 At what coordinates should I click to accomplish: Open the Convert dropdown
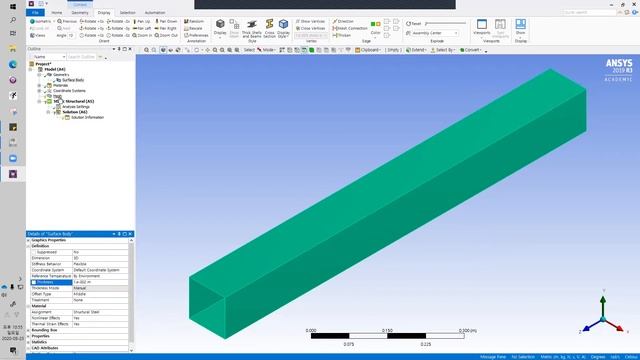click(x=471, y=50)
